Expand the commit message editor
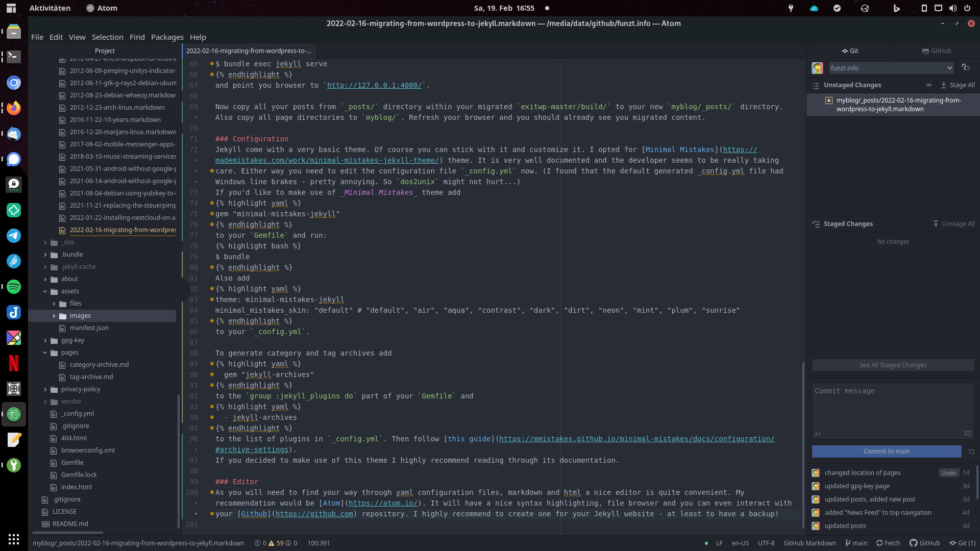 pos(967,433)
